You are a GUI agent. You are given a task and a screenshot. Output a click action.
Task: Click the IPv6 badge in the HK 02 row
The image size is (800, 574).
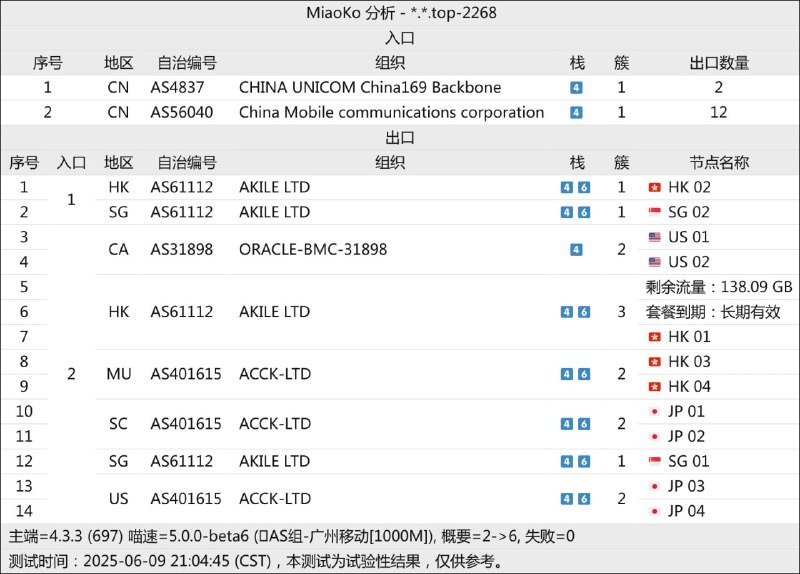[584, 187]
